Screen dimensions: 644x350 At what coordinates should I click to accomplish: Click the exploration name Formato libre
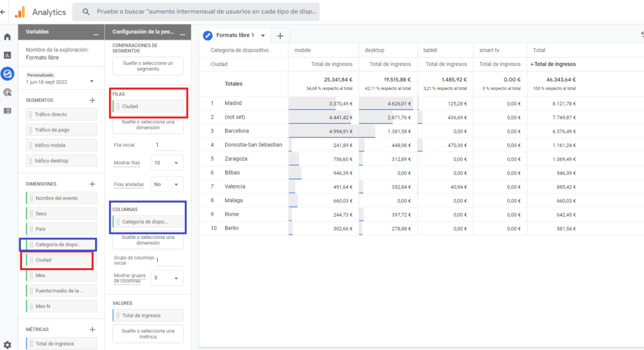(x=42, y=57)
